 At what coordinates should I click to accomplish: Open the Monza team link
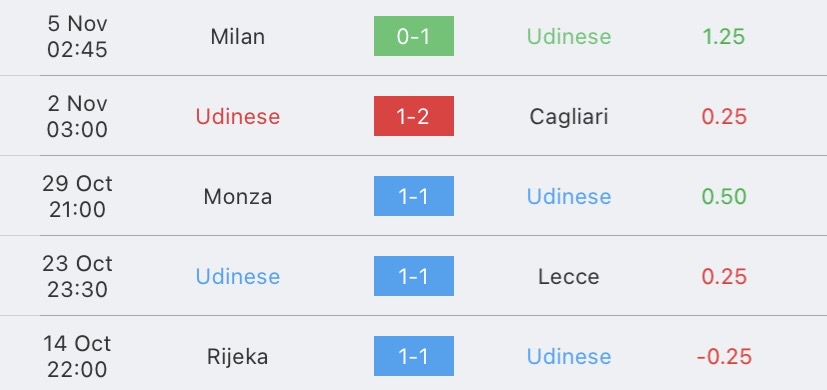[x=237, y=196]
